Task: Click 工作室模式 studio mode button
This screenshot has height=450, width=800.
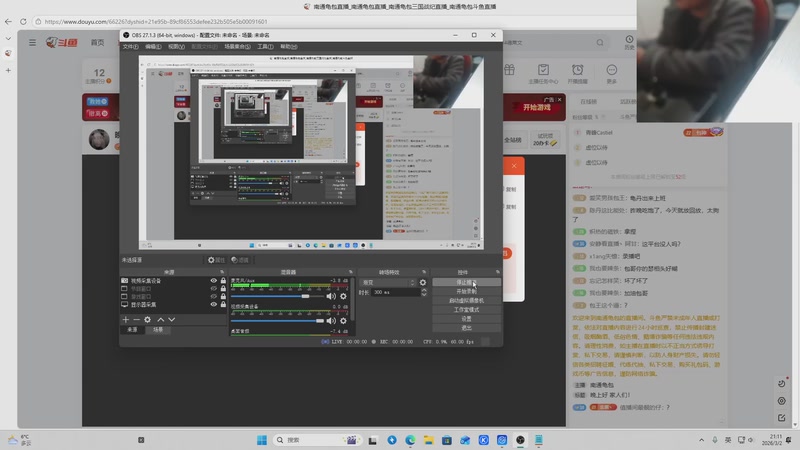Action: (466, 310)
